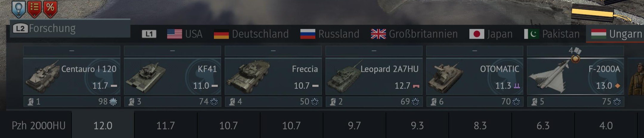Click the blue lightbulb tips icon

pyautogui.click(x=18, y=9)
